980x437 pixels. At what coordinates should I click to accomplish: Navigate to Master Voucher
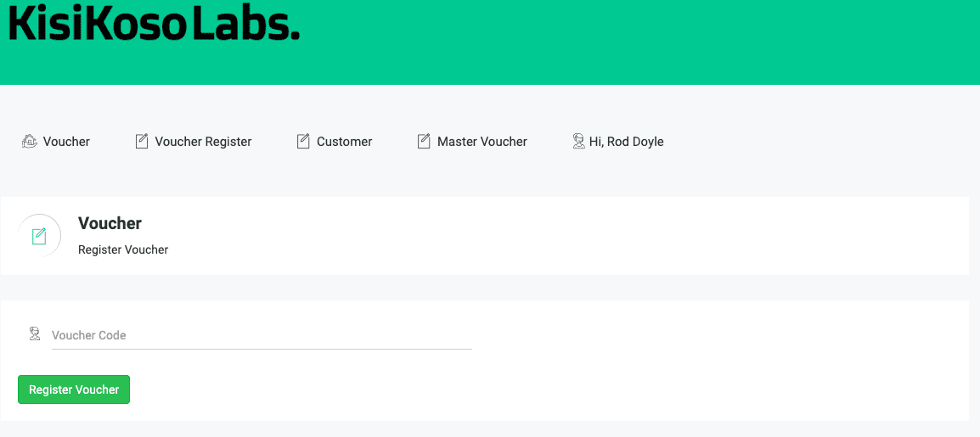[482, 142]
